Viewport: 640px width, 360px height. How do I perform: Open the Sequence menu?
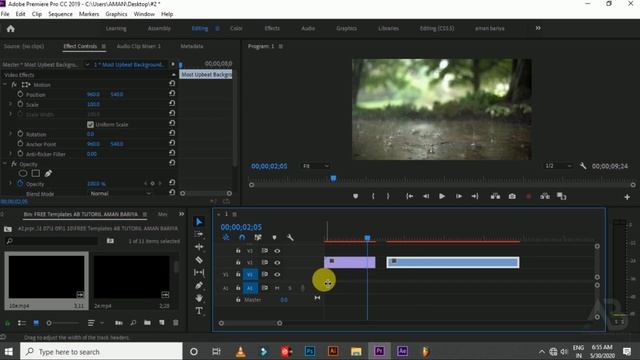pos(60,14)
